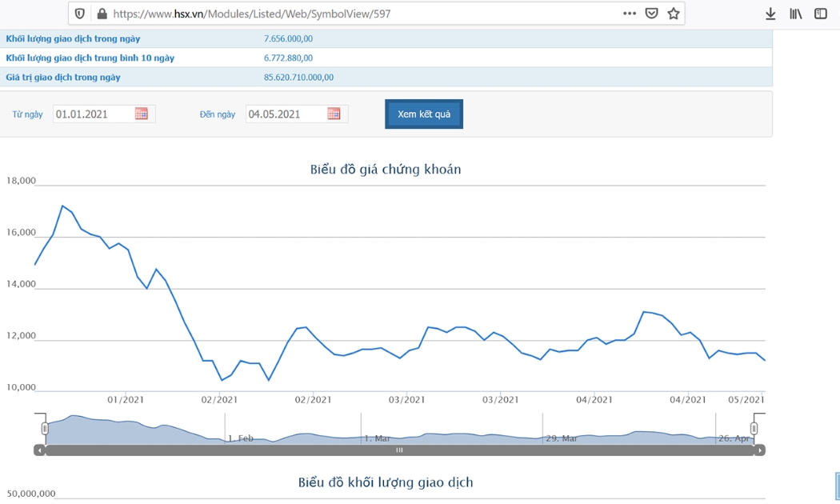Click the 1. Mar marker in navigator

(x=377, y=438)
